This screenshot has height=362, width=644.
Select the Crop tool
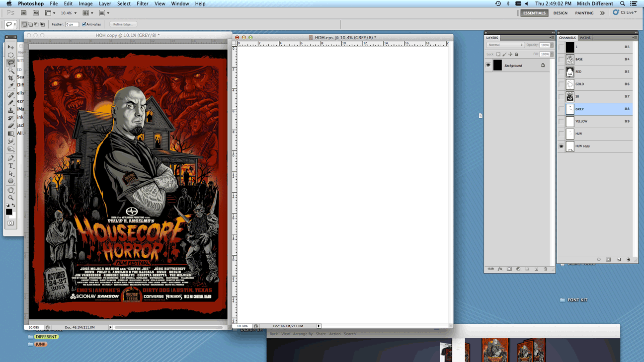10,78
